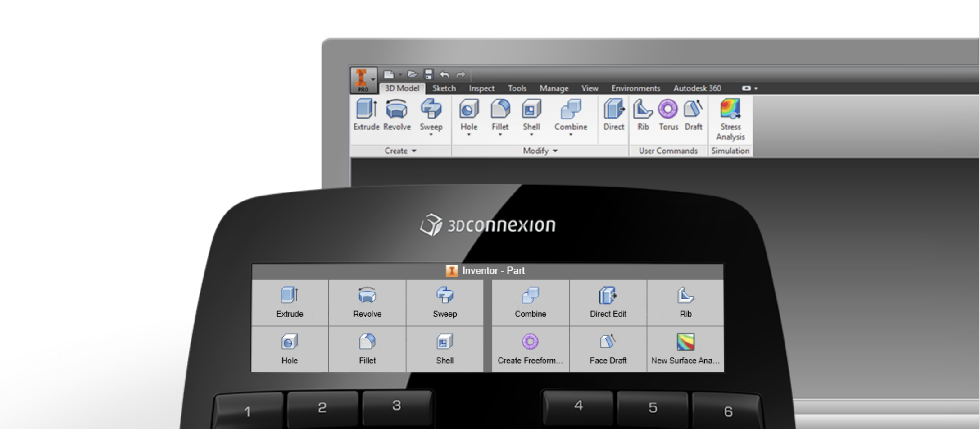Open the dropdown arrow under Shell
The image size is (980, 429).
tap(531, 135)
